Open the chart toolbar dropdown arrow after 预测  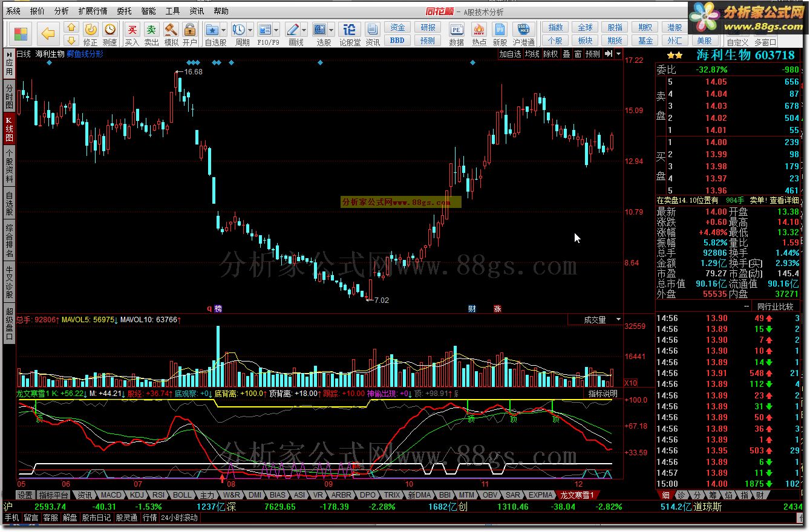click(x=618, y=54)
